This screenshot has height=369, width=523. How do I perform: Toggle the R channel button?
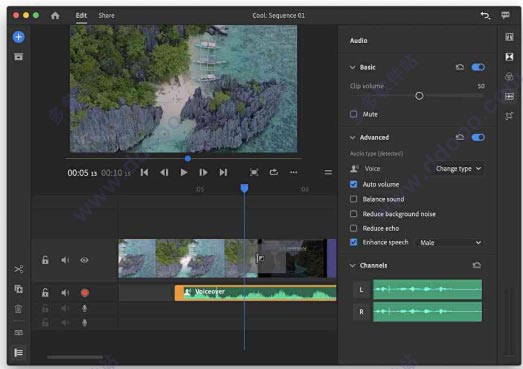(362, 312)
